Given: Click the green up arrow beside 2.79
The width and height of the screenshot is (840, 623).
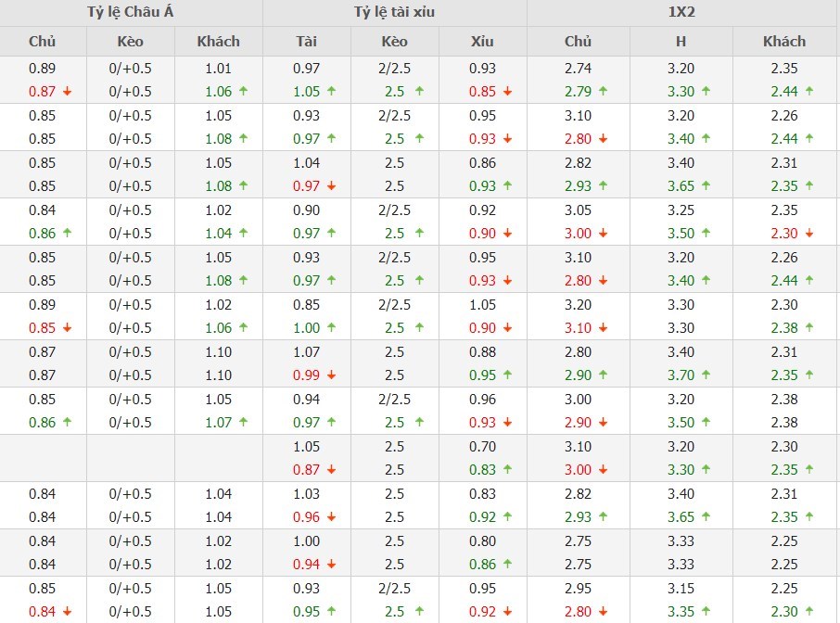Looking at the screenshot, I should tap(603, 92).
